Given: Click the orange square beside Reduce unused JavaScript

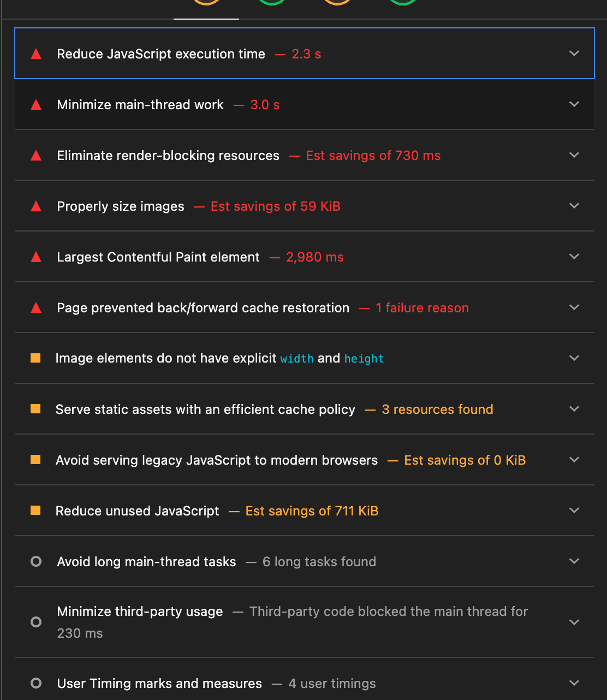Looking at the screenshot, I should click(x=36, y=511).
